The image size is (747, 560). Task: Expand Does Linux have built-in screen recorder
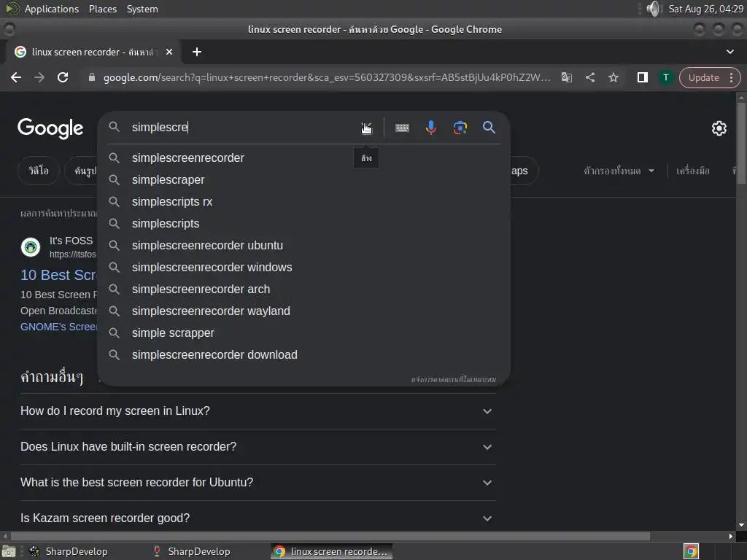[x=258, y=447]
